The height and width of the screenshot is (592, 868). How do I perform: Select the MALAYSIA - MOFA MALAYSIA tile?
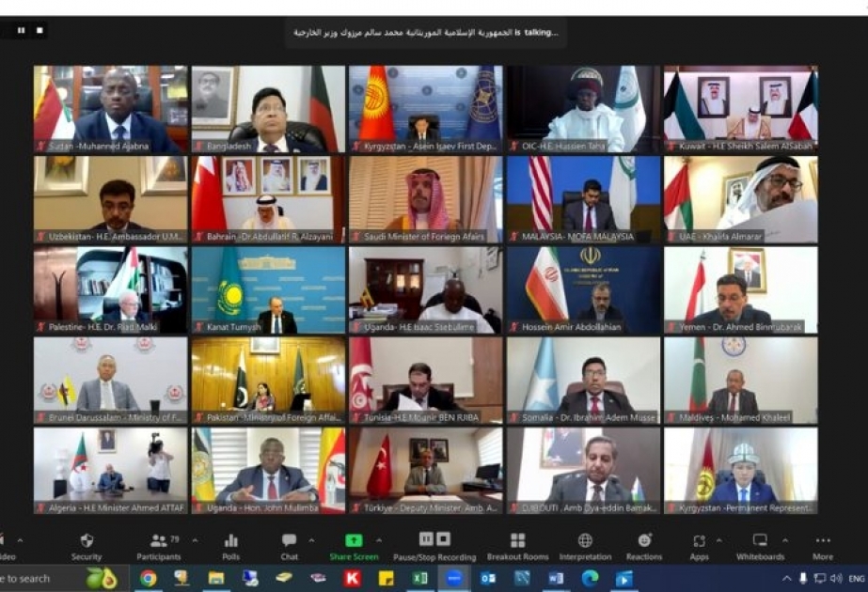click(x=583, y=199)
